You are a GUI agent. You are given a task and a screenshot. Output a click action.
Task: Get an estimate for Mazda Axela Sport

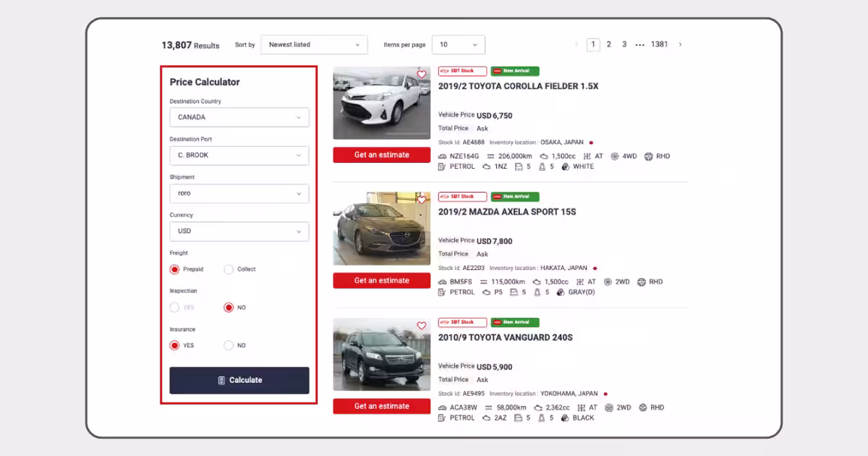[382, 281]
